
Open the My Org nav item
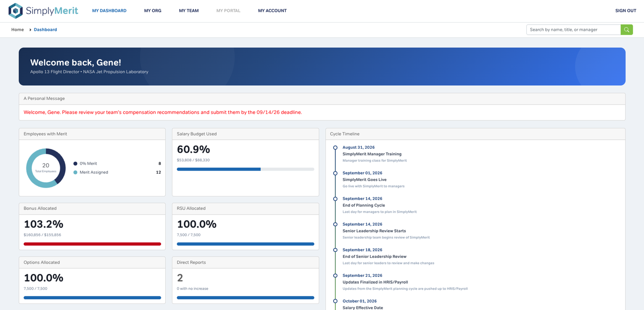[x=153, y=11]
